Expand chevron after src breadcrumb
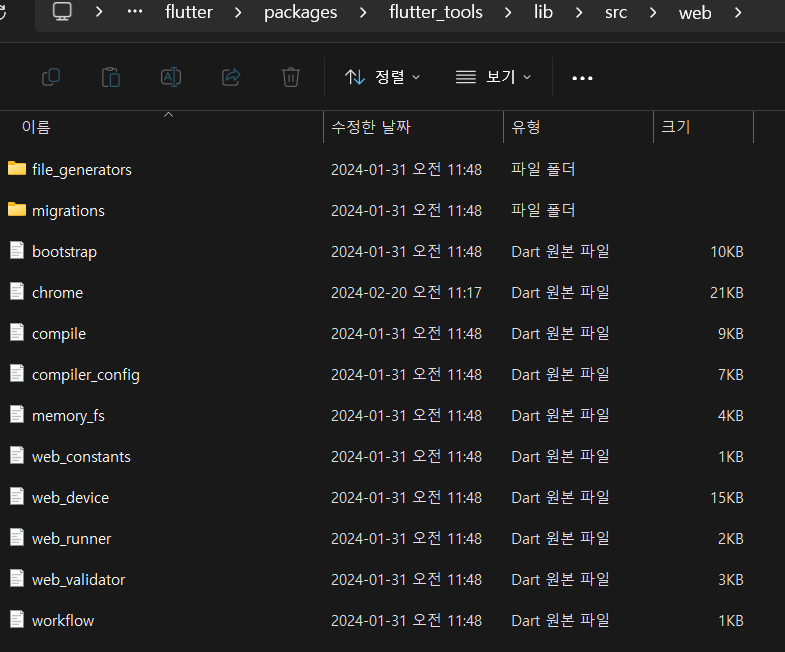 tap(653, 12)
